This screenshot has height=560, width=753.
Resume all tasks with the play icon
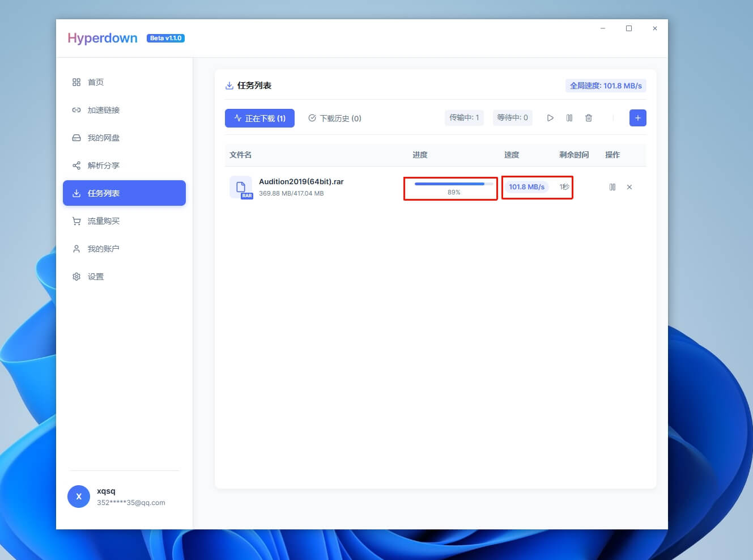(x=550, y=118)
